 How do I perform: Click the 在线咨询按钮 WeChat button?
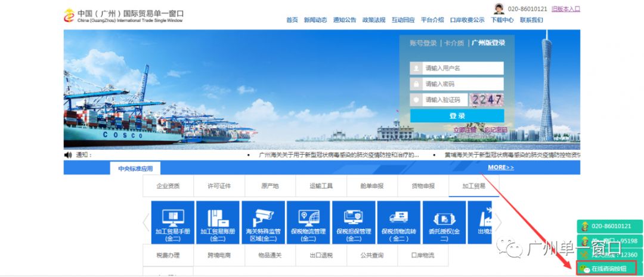pos(606,269)
